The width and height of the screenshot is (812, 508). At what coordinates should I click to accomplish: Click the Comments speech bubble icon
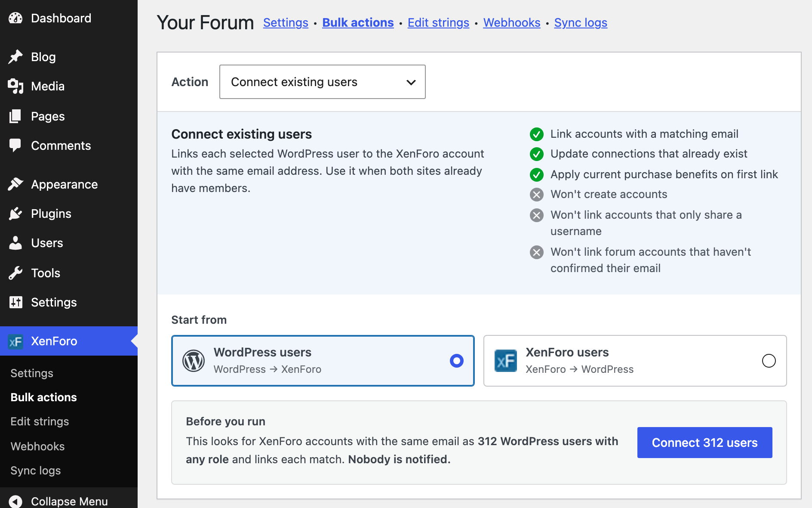[x=15, y=146]
